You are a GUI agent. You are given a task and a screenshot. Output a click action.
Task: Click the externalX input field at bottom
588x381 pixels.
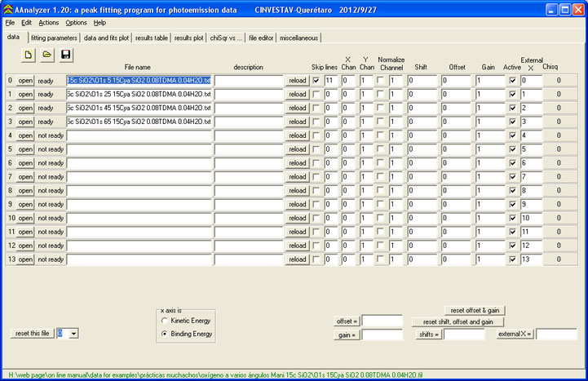click(556, 334)
